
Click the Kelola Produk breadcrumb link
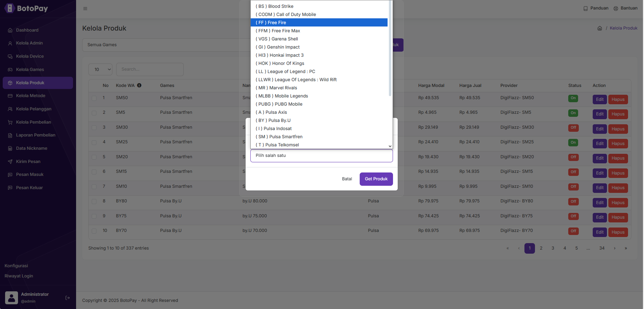click(x=624, y=28)
